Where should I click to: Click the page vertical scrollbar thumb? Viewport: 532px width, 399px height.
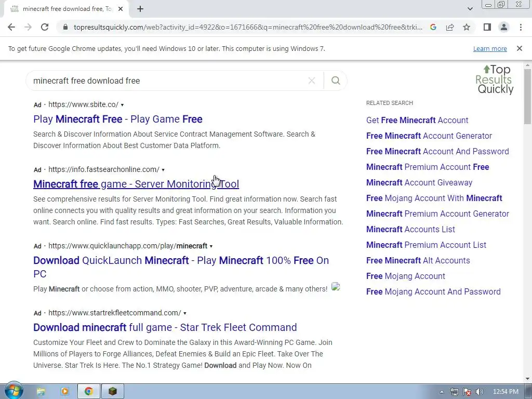pyautogui.click(x=528, y=97)
